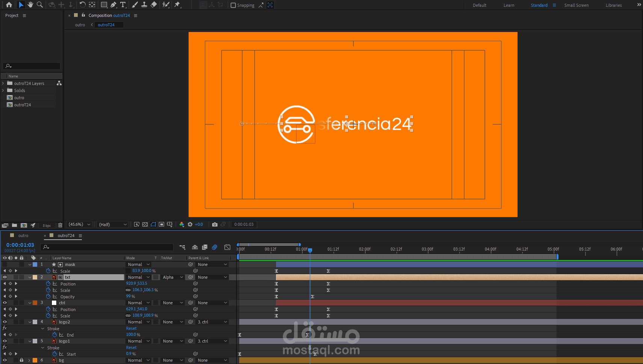Viewport: 643px width, 364px height.
Task: Open the channel and color management icon
Action: [182, 225]
